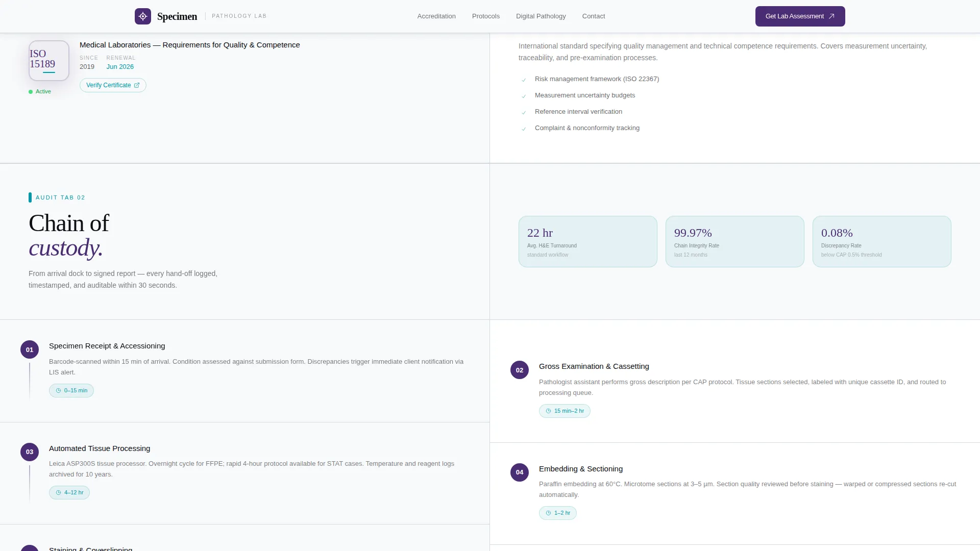Click the clock icon in 1–2 hr badge
980x551 pixels.
(x=548, y=513)
